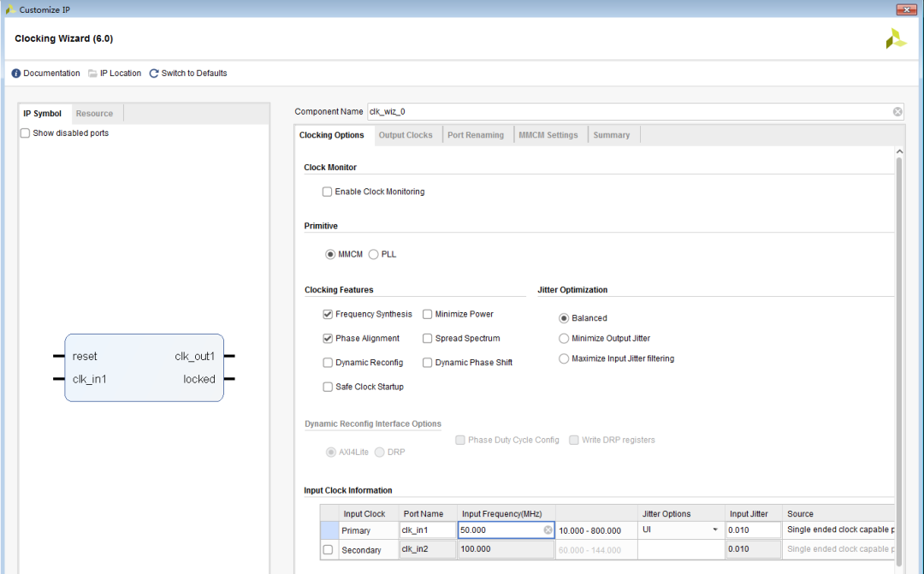Image resolution: width=924 pixels, height=574 pixels.
Task: Click the IP Location link
Action: 121,73
